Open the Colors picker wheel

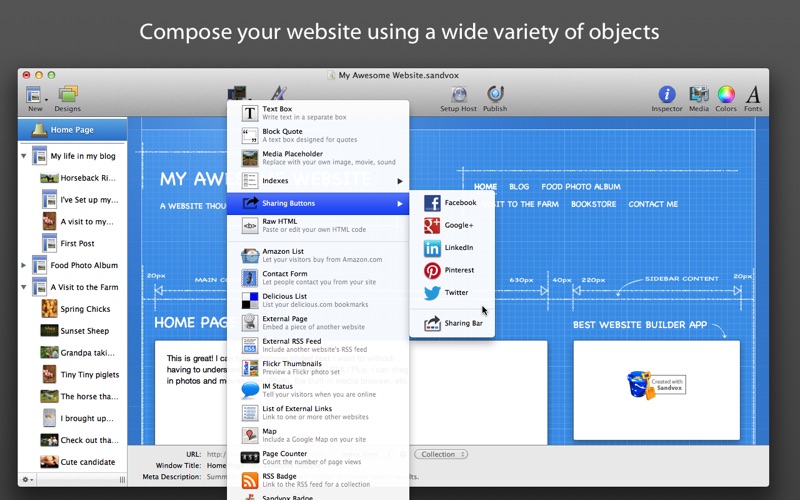tap(726, 96)
